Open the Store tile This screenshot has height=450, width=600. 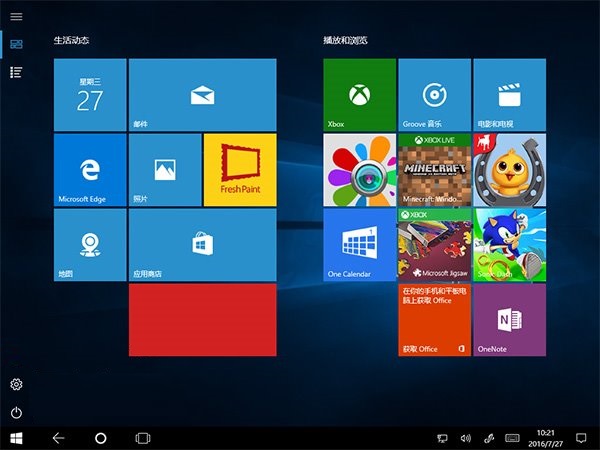point(202,245)
